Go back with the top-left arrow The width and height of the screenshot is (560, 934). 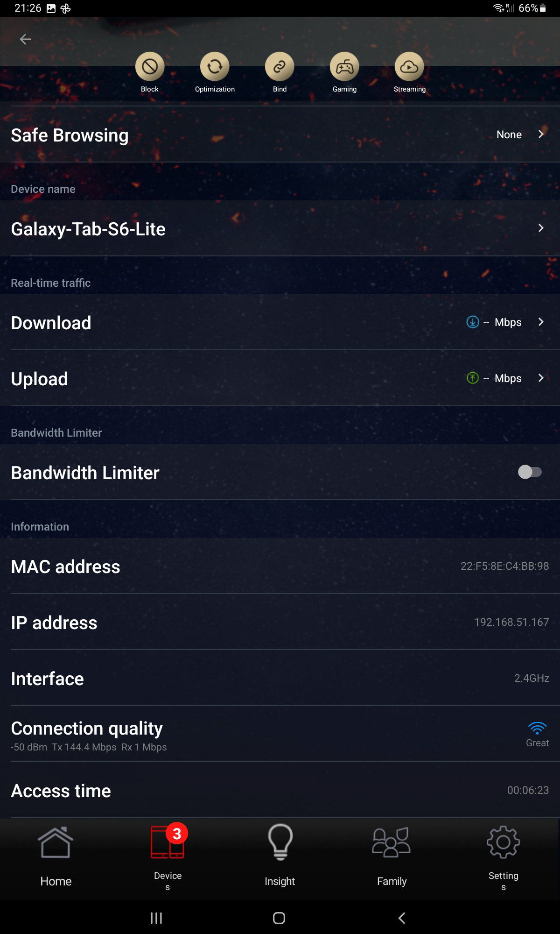25,40
